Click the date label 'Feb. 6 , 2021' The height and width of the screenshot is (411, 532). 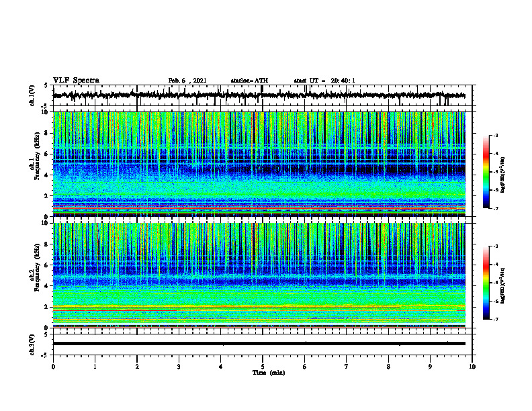pyautogui.click(x=187, y=81)
